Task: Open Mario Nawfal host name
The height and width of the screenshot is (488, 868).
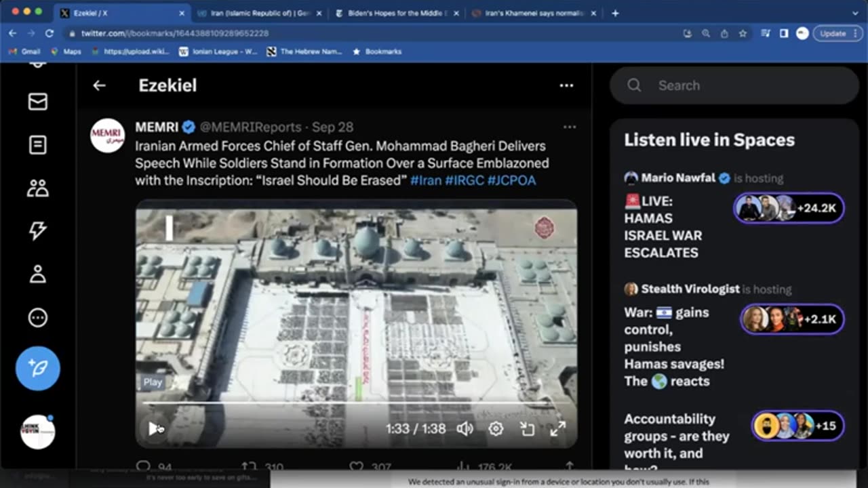Action: [678, 178]
